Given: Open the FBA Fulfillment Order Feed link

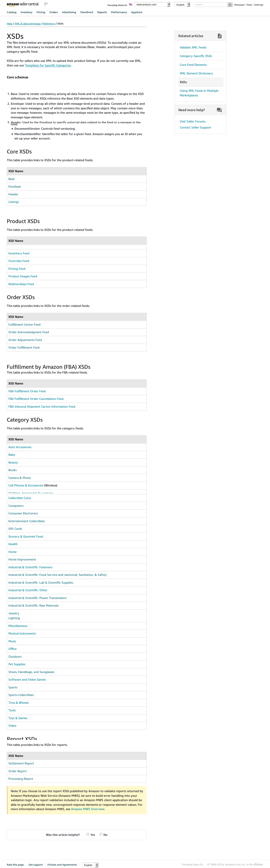Looking at the screenshot, I should click(27, 391).
